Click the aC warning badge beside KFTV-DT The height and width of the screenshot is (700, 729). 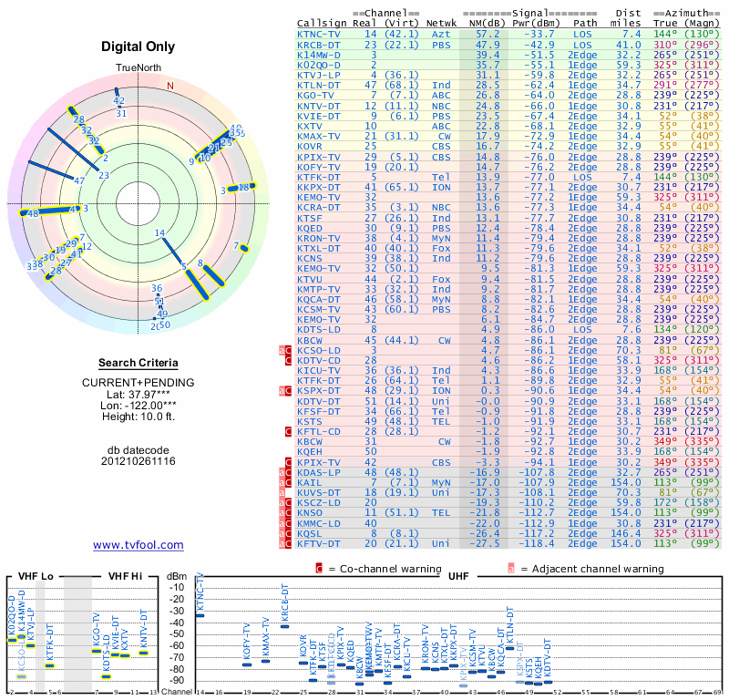point(285,544)
